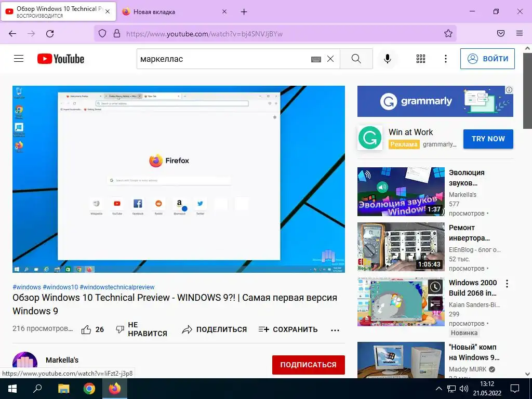Start voice search with the microphone
This screenshot has height=399, width=532.
click(387, 59)
